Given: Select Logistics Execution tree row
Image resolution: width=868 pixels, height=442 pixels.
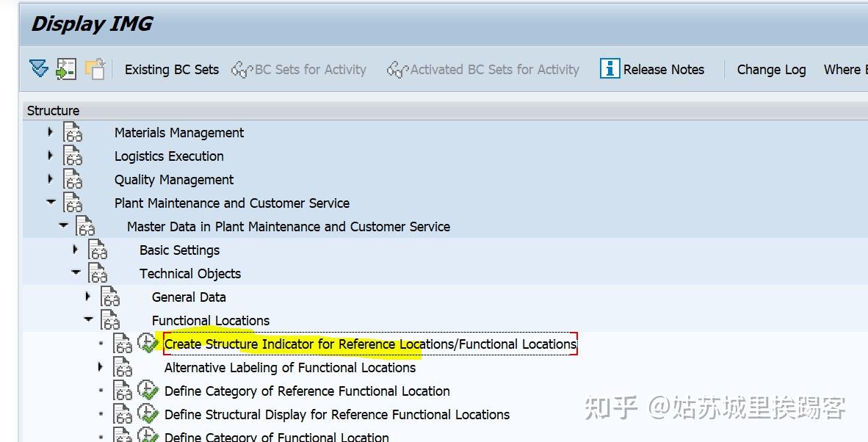Looking at the screenshot, I should [x=169, y=156].
